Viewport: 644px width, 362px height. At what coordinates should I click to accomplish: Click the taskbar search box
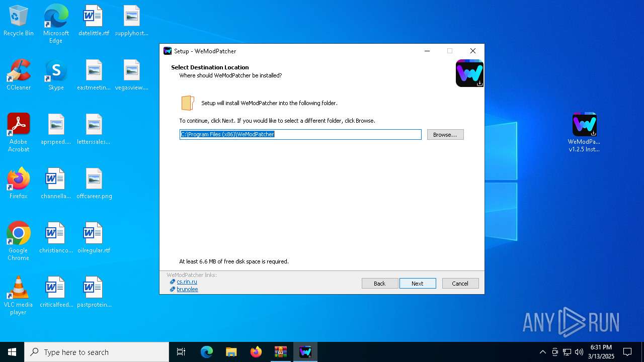tap(97, 352)
